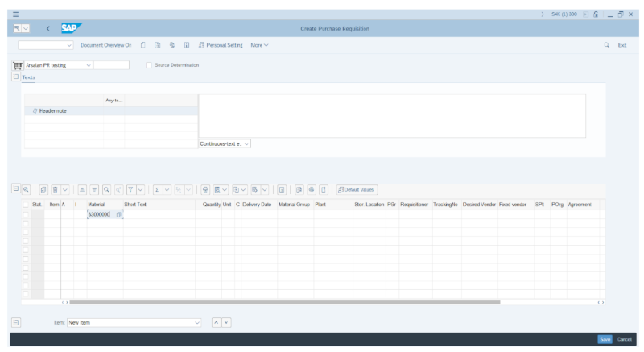
Task: Click the filter funnel icon in item toolbar
Action: pyautogui.click(x=130, y=189)
